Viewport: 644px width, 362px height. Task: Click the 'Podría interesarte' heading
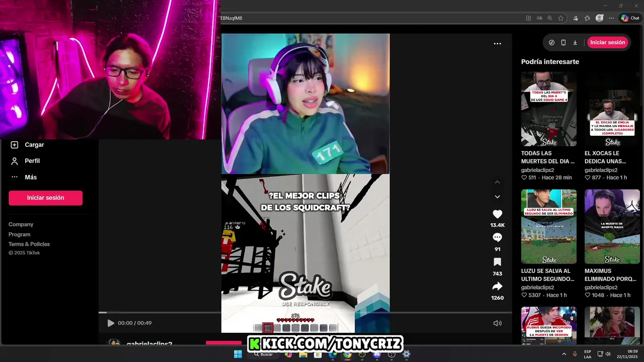[x=550, y=62]
